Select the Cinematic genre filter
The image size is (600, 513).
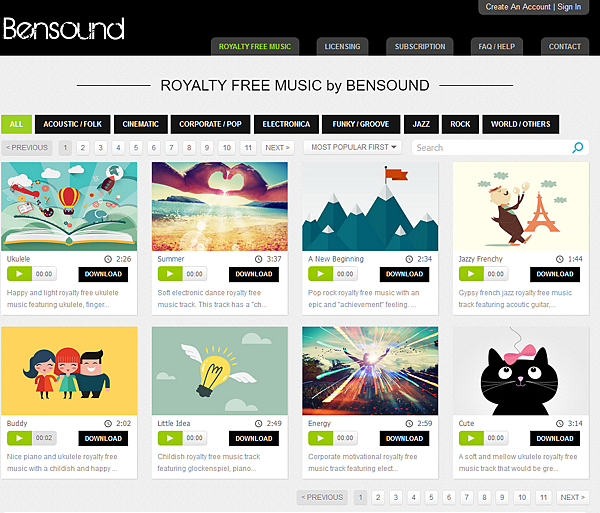[140, 124]
